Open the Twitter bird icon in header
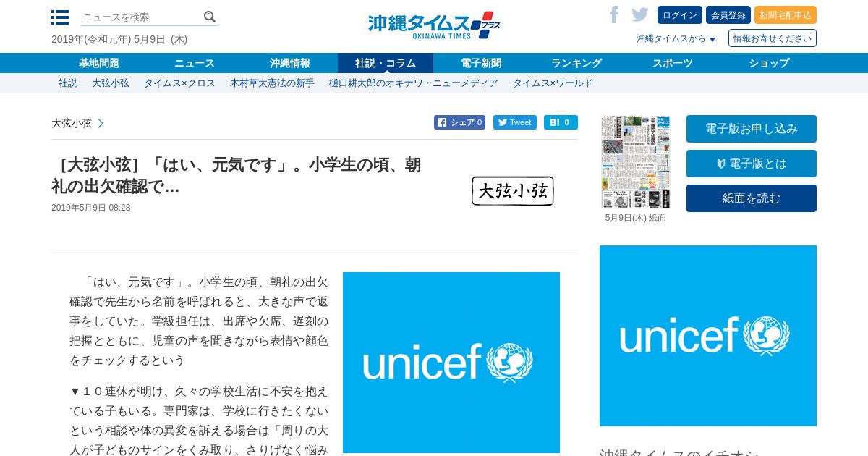 (x=639, y=14)
